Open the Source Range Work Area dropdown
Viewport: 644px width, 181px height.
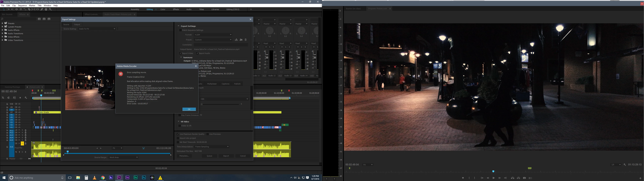(123, 157)
